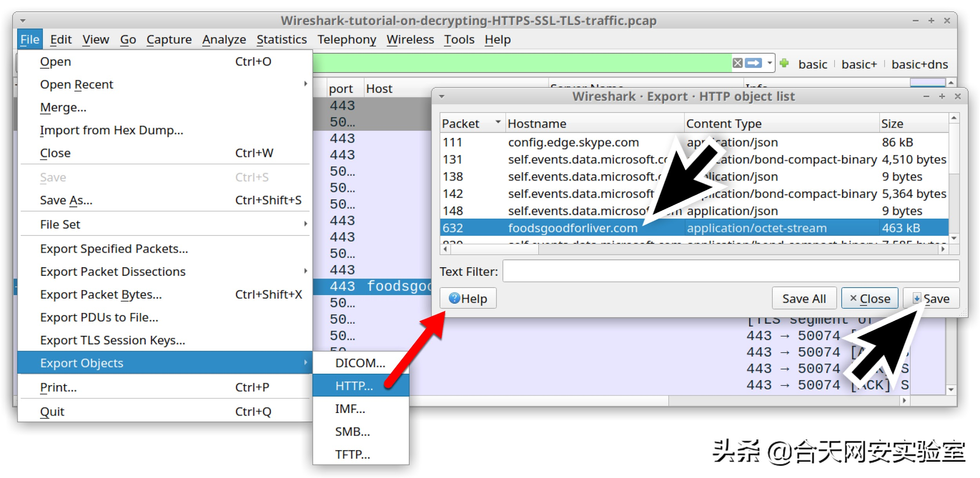This screenshot has width=980, height=478.
Task: Choose Quit in the File menu
Action: click(x=165, y=411)
